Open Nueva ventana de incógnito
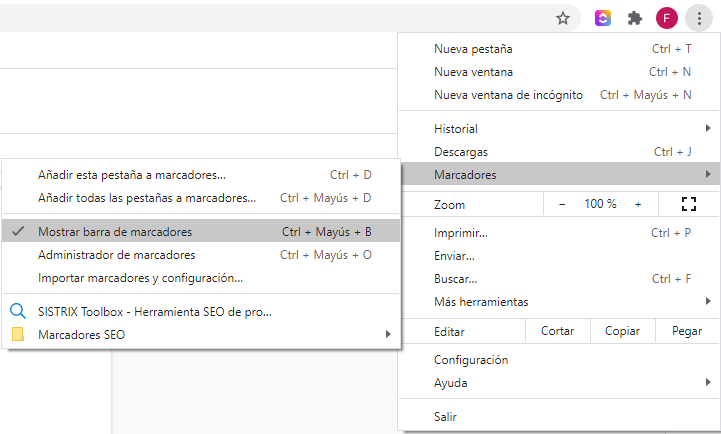The height and width of the screenshot is (434, 721). pyautogui.click(x=559, y=95)
